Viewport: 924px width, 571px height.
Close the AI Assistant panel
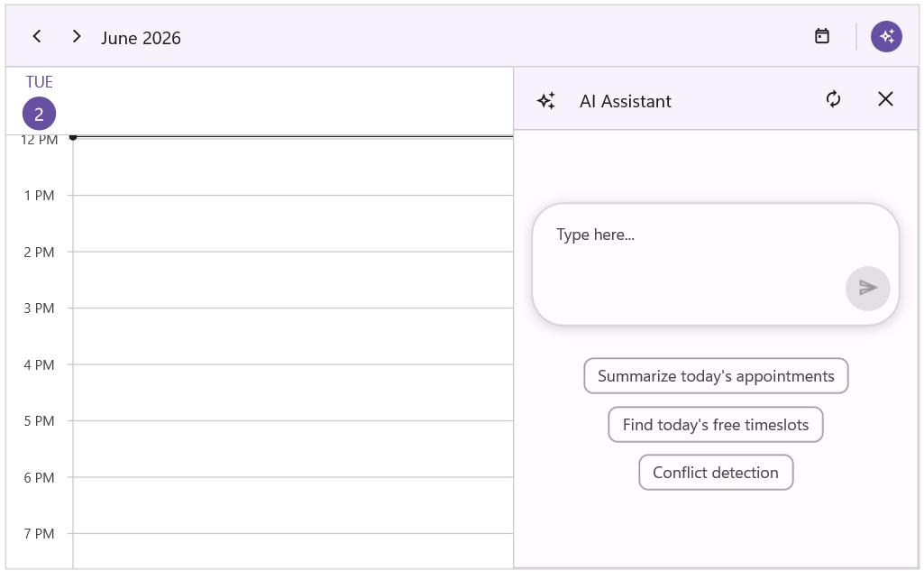886,99
